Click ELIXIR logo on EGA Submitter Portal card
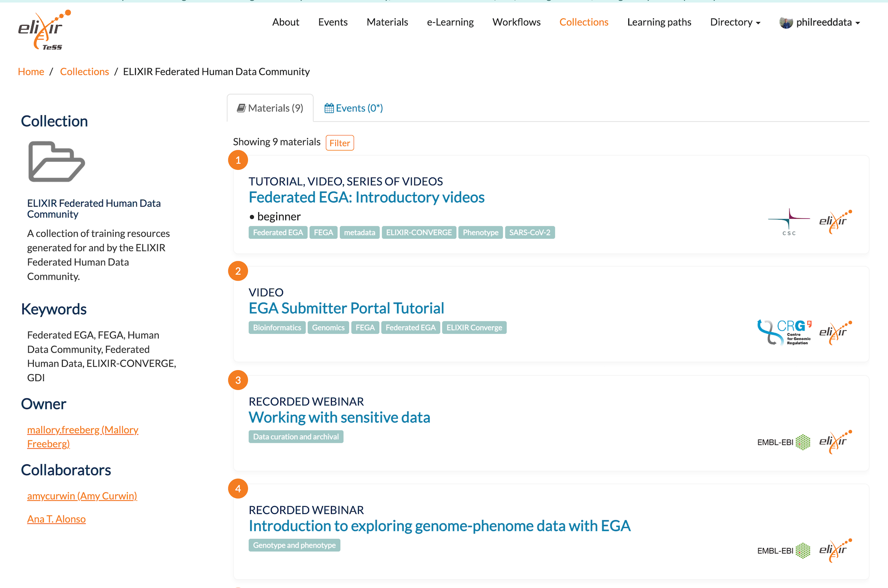This screenshot has height=588, width=888. pos(835,333)
